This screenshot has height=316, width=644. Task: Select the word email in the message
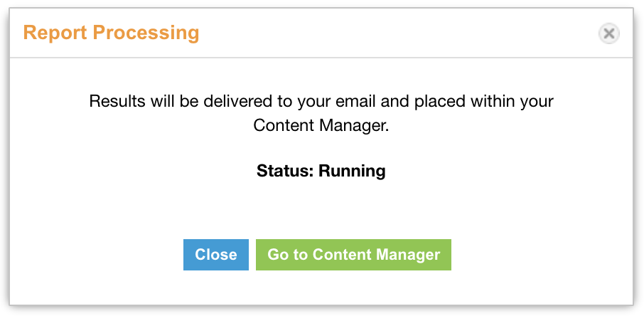[x=356, y=101]
